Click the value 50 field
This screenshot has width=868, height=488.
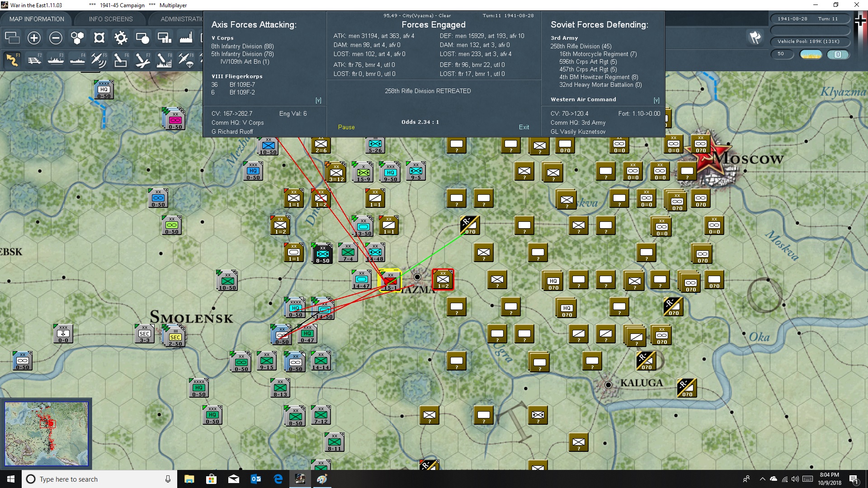coord(783,54)
